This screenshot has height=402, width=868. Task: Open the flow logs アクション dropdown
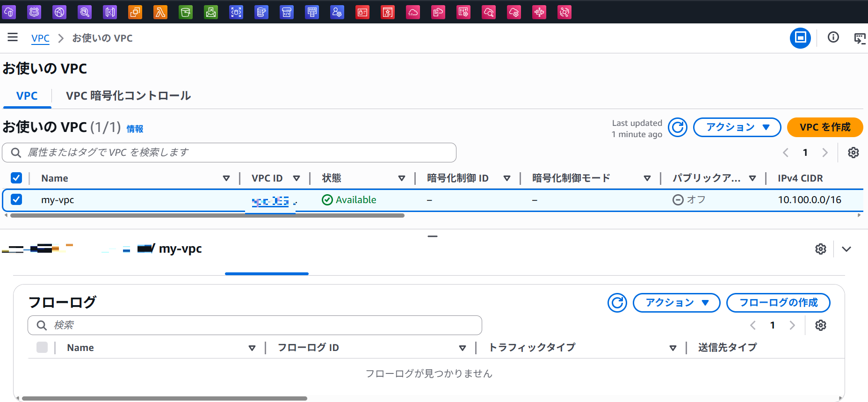pos(677,303)
